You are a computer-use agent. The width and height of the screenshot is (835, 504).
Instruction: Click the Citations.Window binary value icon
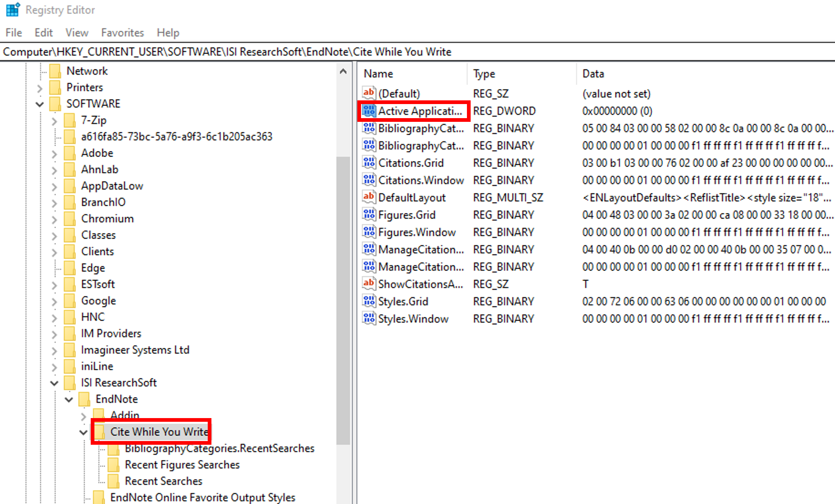point(369,180)
